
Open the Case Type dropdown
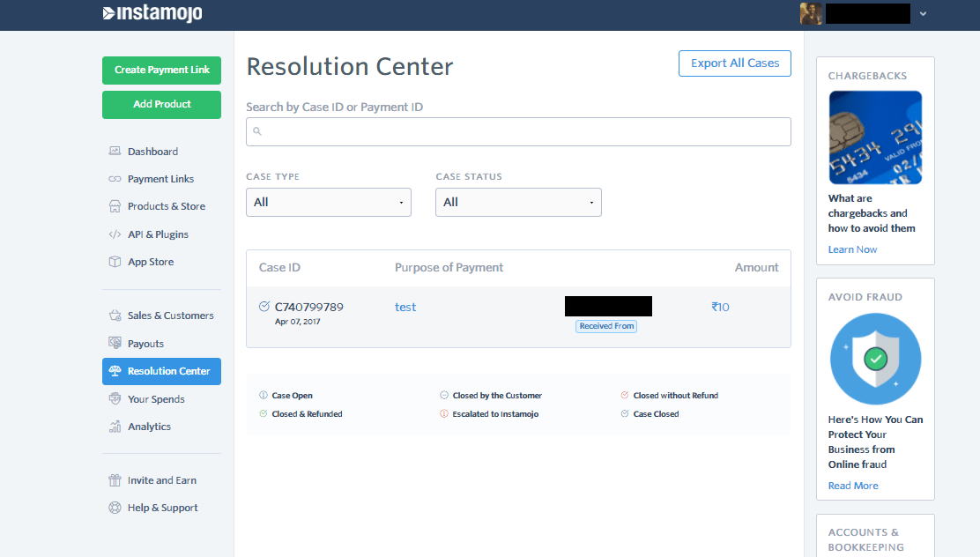(x=328, y=202)
